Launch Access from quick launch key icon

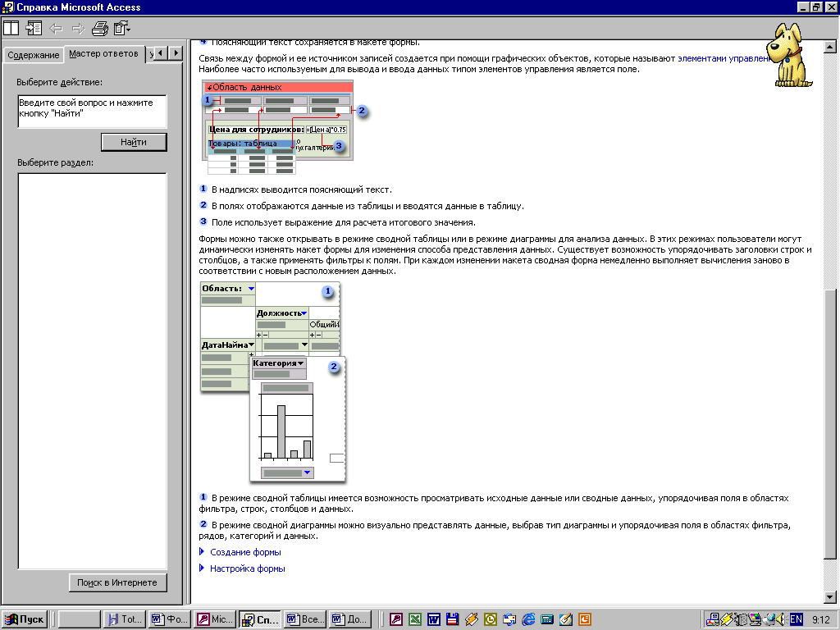point(395,619)
